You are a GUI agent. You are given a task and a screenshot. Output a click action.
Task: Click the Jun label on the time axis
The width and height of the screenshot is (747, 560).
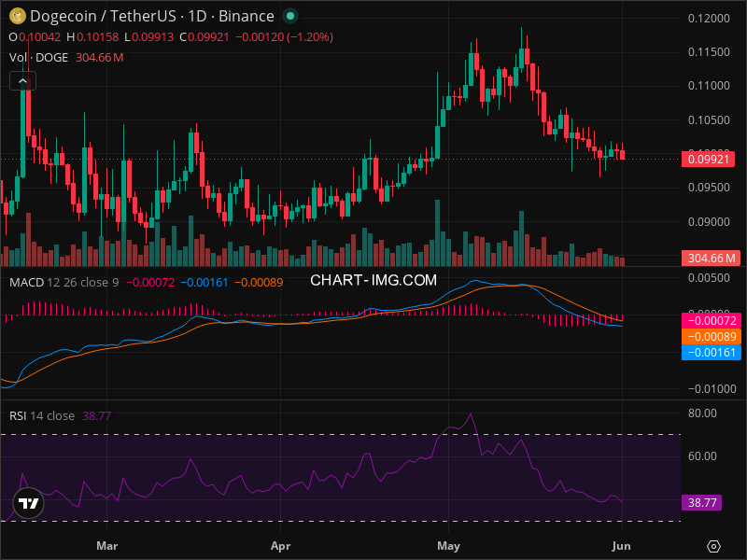621,546
